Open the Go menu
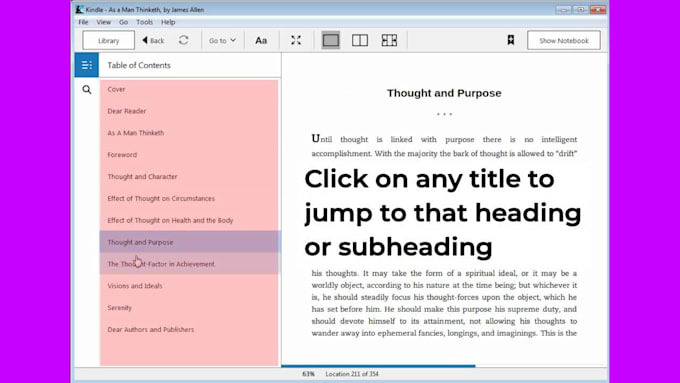The image size is (680, 383). tap(124, 22)
